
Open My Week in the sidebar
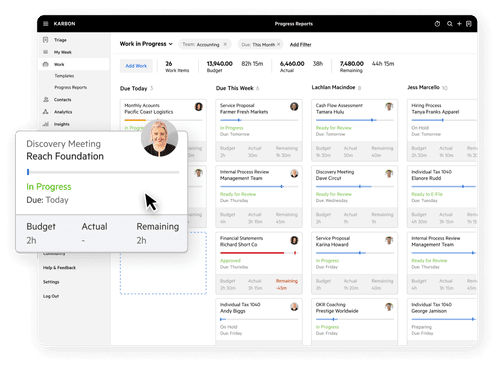pos(63,52)
